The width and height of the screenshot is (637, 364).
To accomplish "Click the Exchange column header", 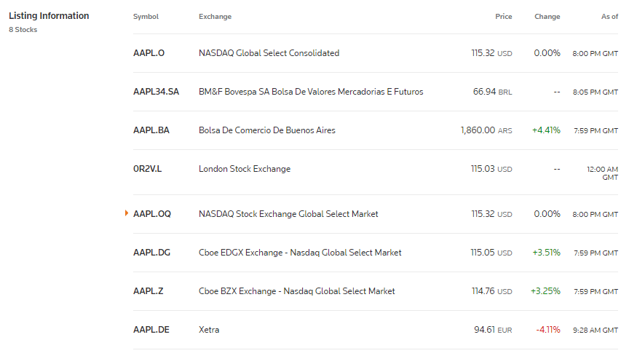I will (215, 17).
